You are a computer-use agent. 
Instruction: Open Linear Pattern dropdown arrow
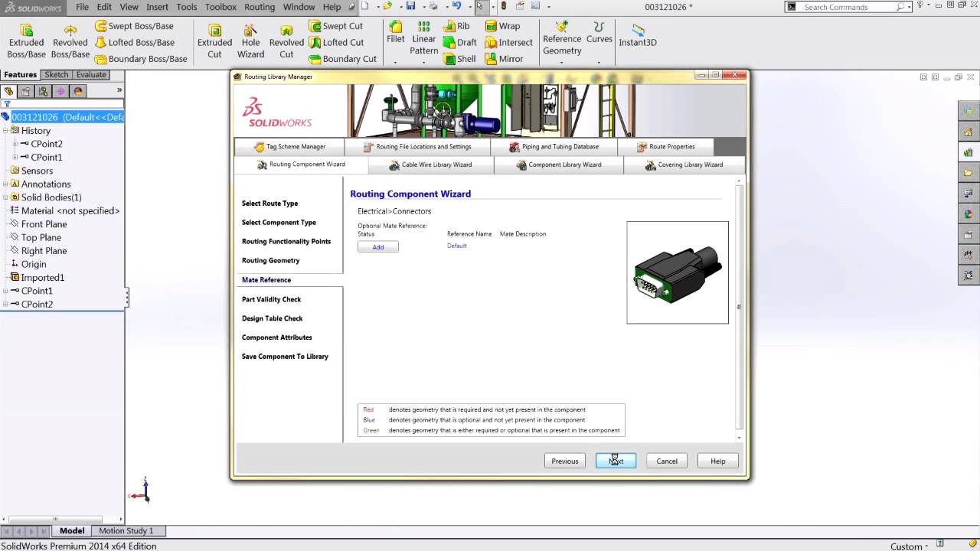point(423,61)
